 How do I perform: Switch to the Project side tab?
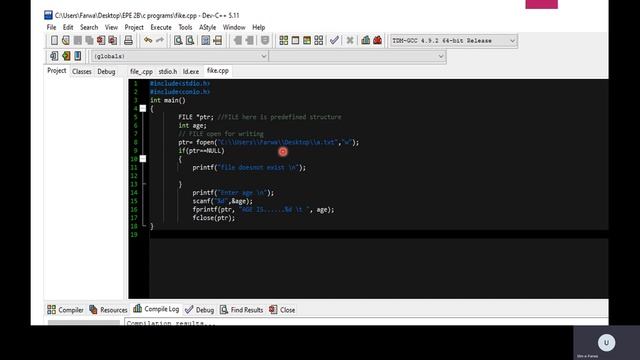56,71
